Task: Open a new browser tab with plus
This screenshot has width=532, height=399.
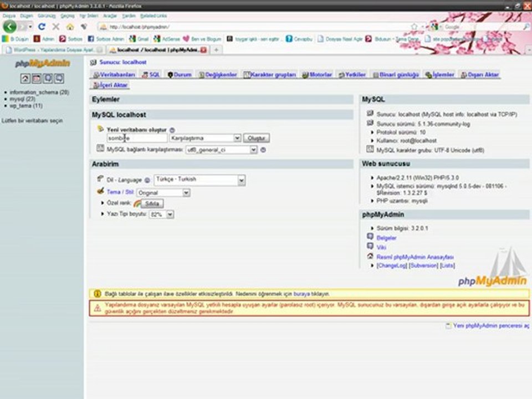Action: tap(216, 50)
